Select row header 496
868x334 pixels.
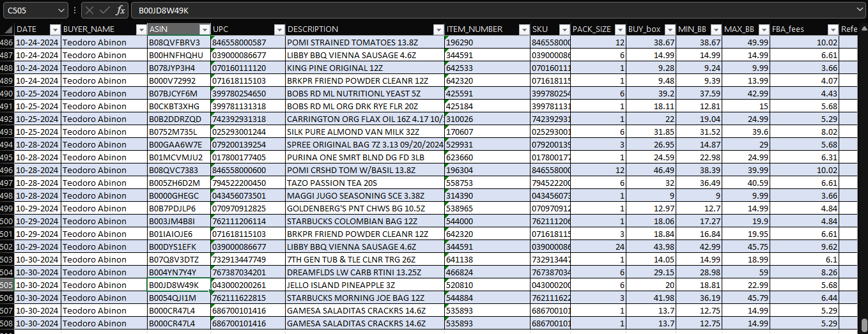pyautogui.click(x=7, y=170)
